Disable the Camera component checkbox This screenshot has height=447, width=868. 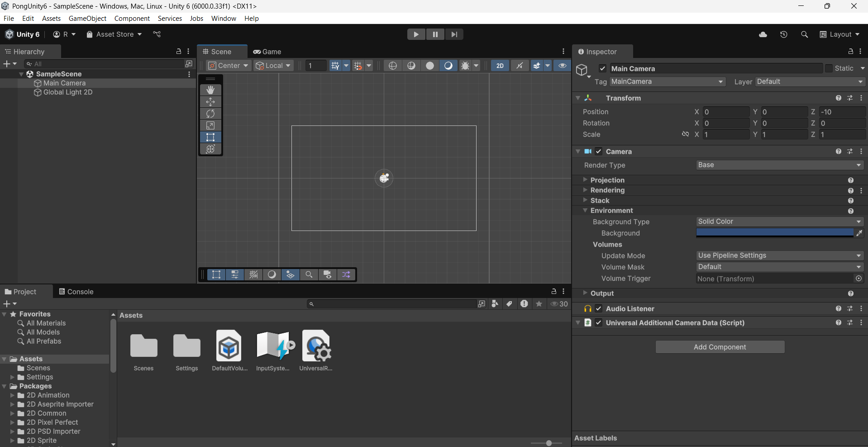598,151
